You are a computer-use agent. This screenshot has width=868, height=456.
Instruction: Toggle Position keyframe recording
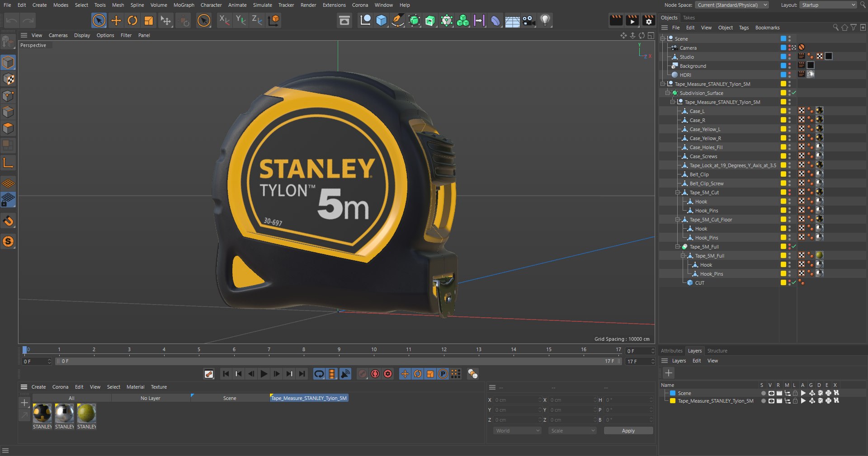pos(405,374)
